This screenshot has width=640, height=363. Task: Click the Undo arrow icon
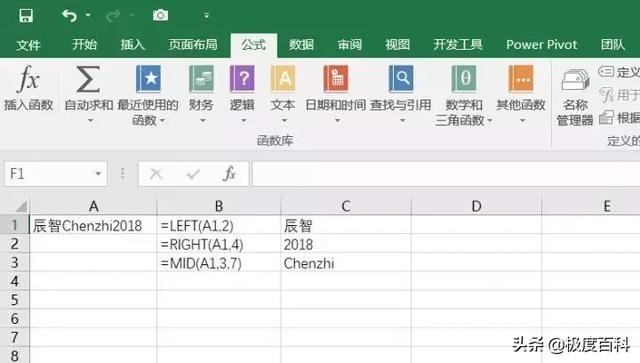click(x=69, y=16)
